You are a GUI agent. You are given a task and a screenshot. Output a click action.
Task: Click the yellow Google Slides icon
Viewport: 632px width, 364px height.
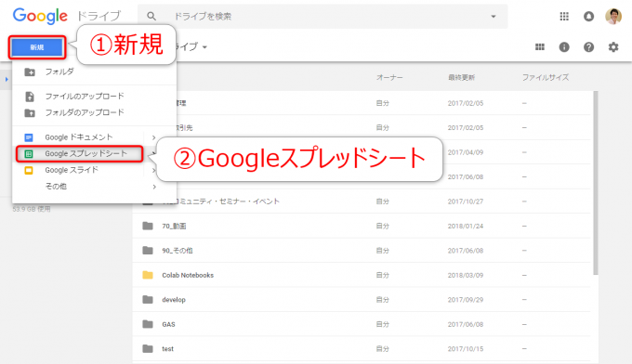point(29,170)
